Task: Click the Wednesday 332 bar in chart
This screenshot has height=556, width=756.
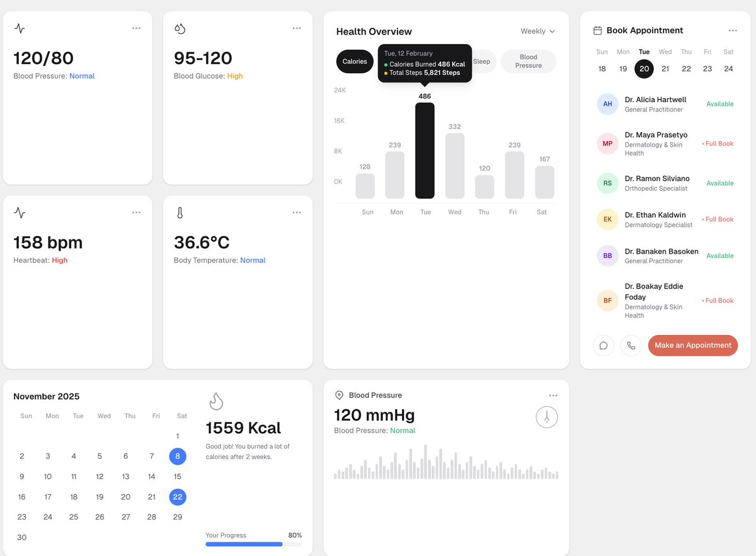Action: [455, 166]
